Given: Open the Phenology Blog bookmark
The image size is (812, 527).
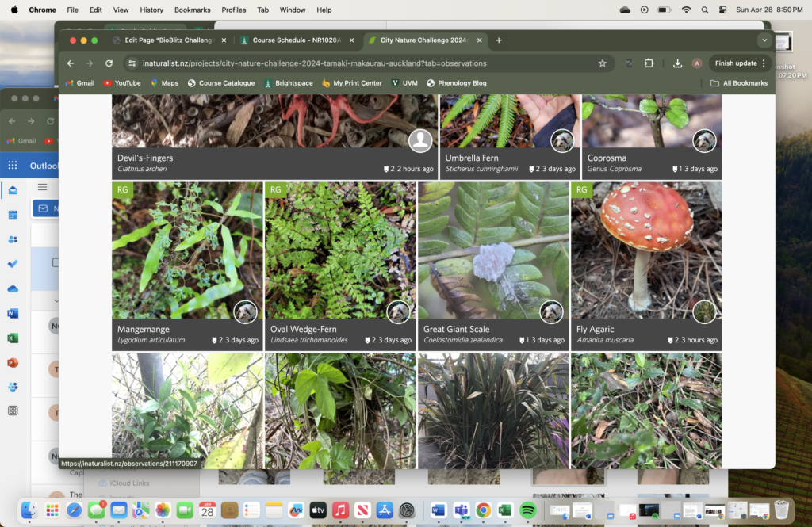Looking at the screenshot, I should pos(462,83).
